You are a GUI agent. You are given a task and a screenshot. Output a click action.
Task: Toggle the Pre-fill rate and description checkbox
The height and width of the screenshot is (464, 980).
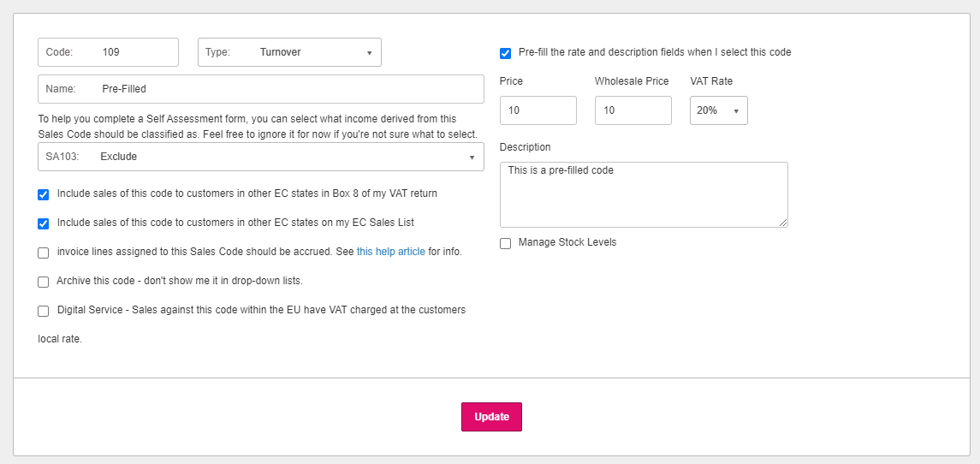pos(506,53)
